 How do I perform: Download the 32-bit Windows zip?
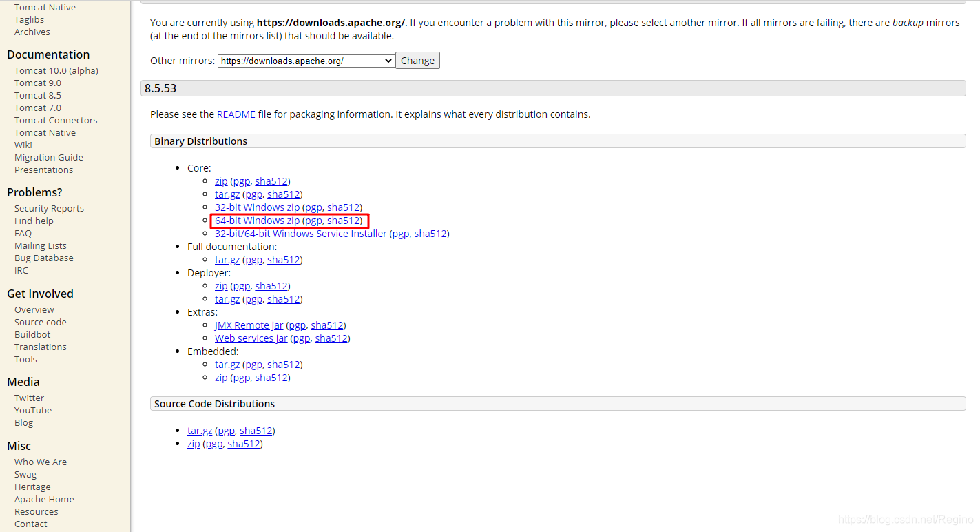click(257, 207)
